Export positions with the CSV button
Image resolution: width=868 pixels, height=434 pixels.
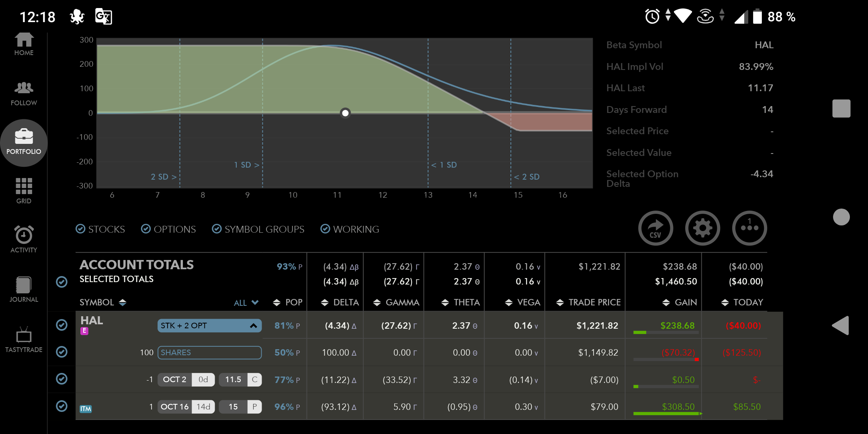coord(655,228)
